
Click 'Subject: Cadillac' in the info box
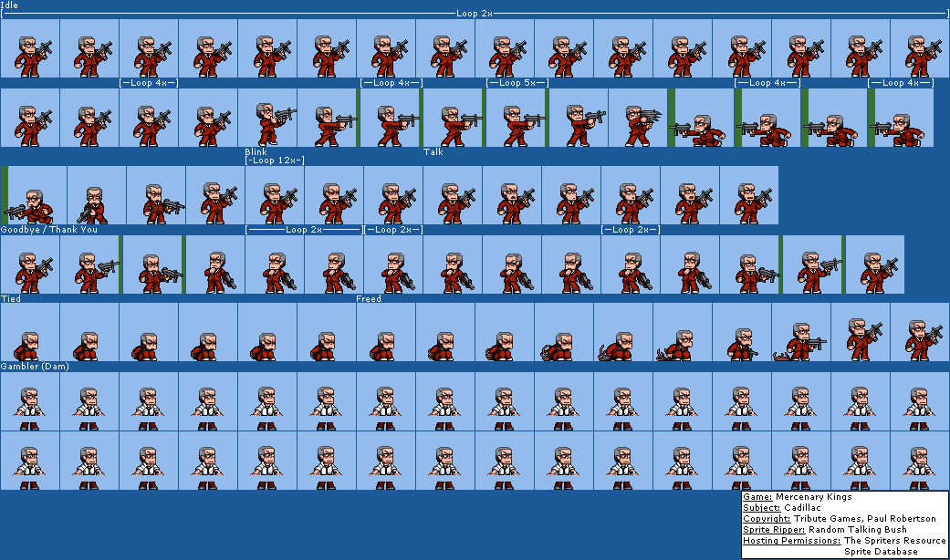point(781,508)
